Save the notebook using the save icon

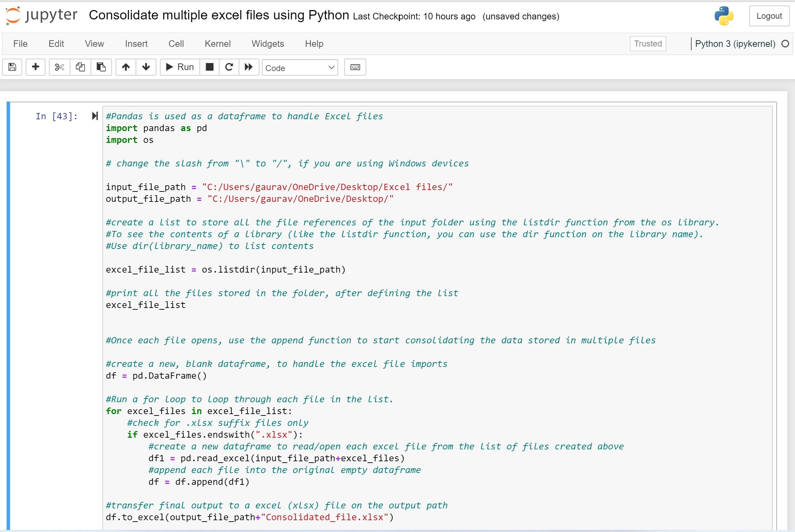click(x=12, y=67)
